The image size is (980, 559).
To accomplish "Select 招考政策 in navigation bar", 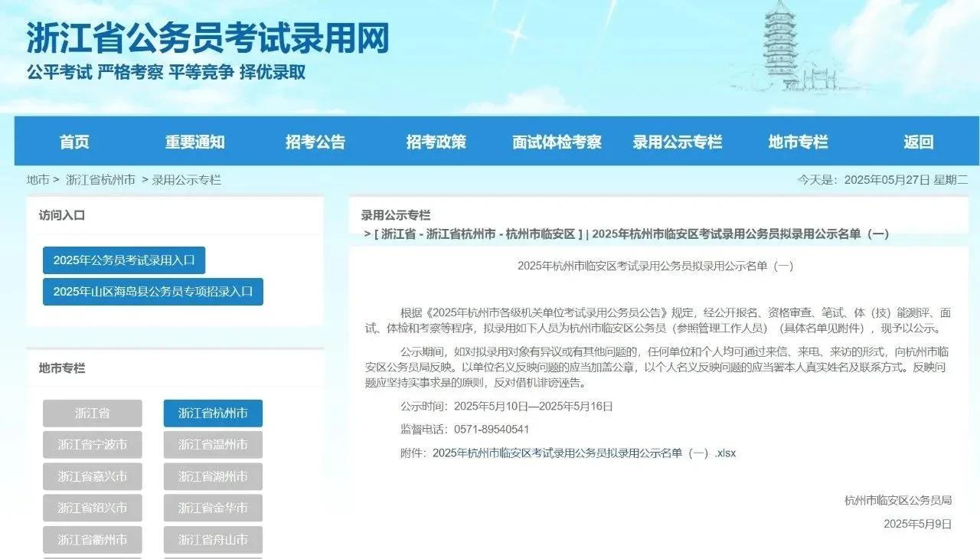I will click(436, 142).
